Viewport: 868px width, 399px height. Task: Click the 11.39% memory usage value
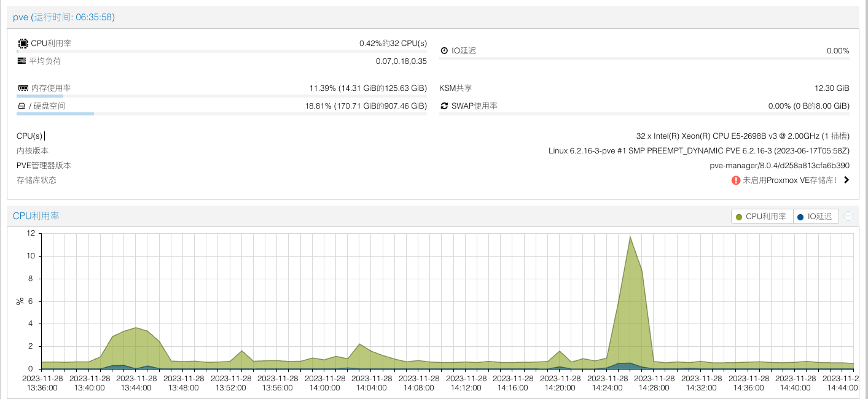coord(368,88)
